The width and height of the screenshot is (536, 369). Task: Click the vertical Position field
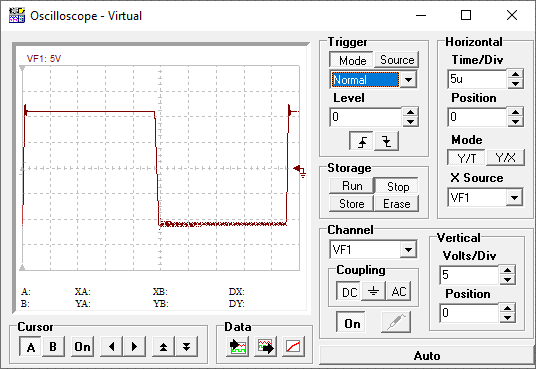470,313
